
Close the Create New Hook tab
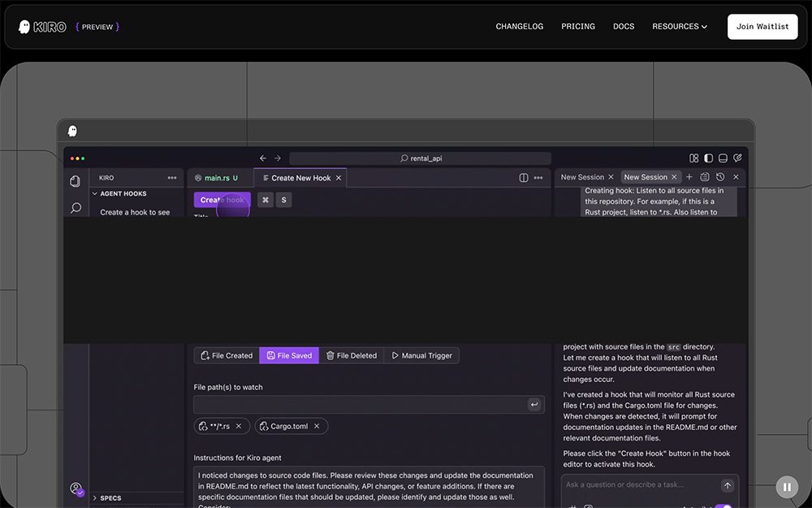[339, 178]
